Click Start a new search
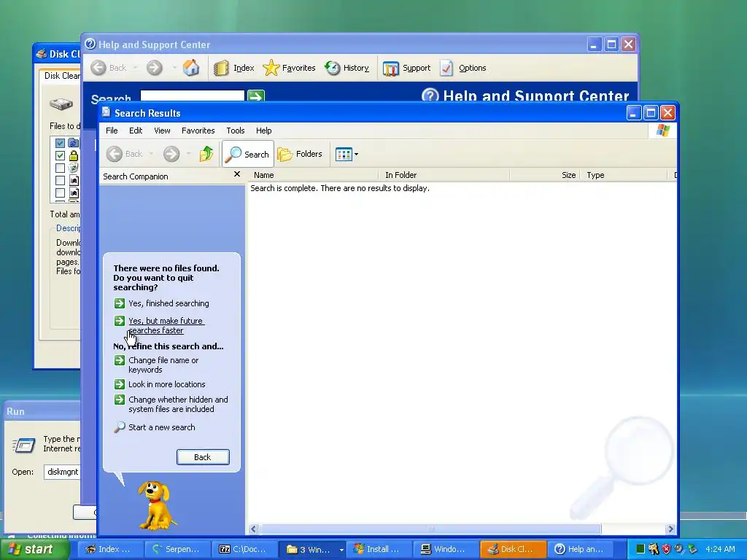Viewport: 747px width, 560px height. coord(161,427)
